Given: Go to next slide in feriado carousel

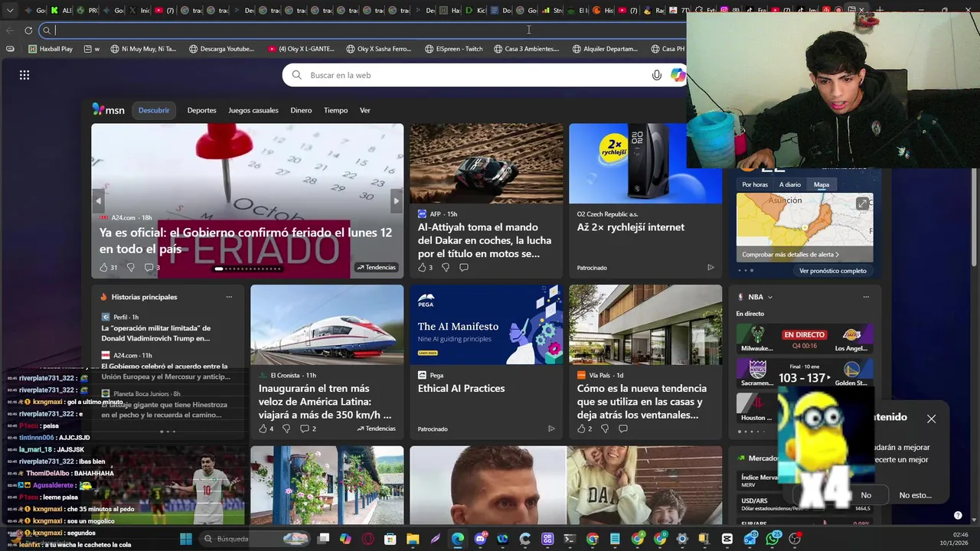Looking at the screenshot, I should tap(396, 201).
